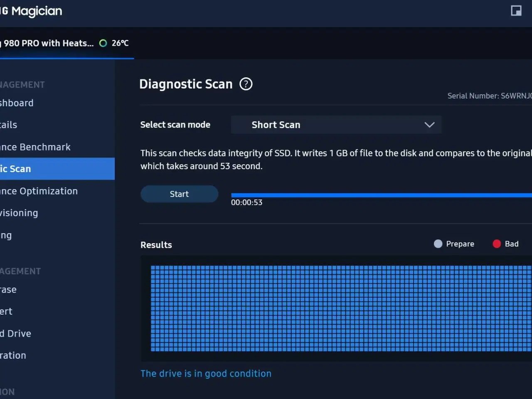Click the window mode icon in title bar

pyautogui.click(x=516, y=11)
